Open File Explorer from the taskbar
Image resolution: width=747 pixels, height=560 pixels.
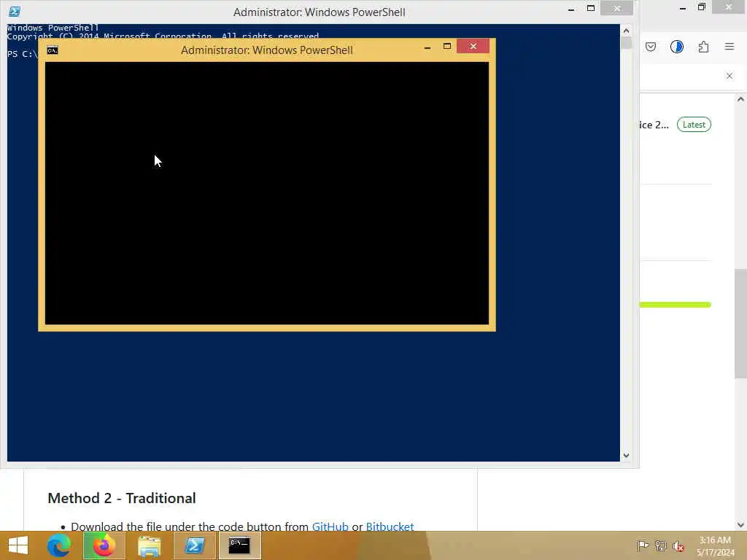point(149,545)
